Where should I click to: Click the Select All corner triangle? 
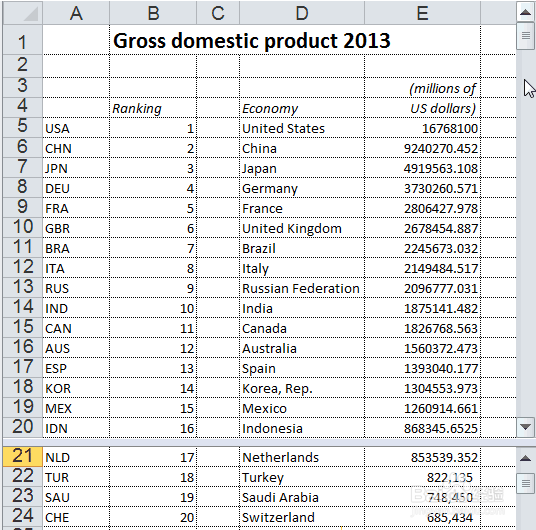23,13
